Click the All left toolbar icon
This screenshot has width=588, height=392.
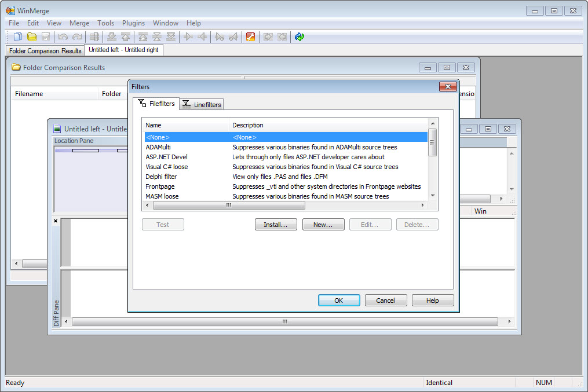[282, 36]
